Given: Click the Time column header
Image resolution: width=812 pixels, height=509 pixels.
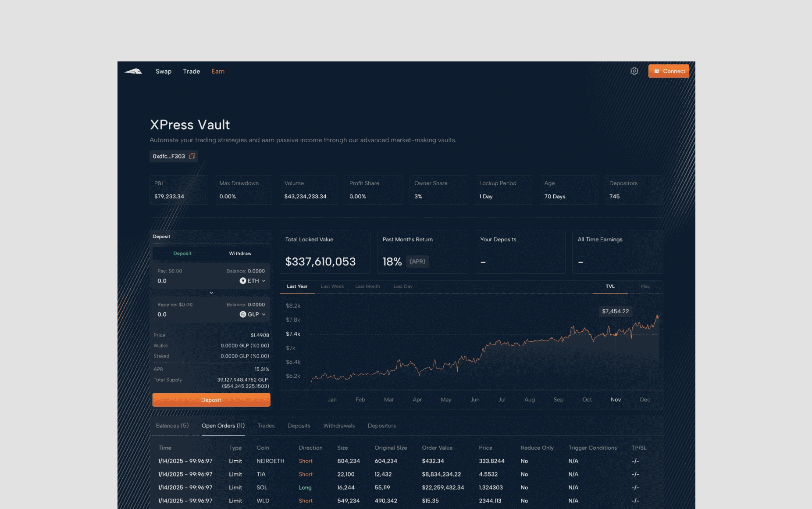Looking at the screenshot, I should click(165, 448).
